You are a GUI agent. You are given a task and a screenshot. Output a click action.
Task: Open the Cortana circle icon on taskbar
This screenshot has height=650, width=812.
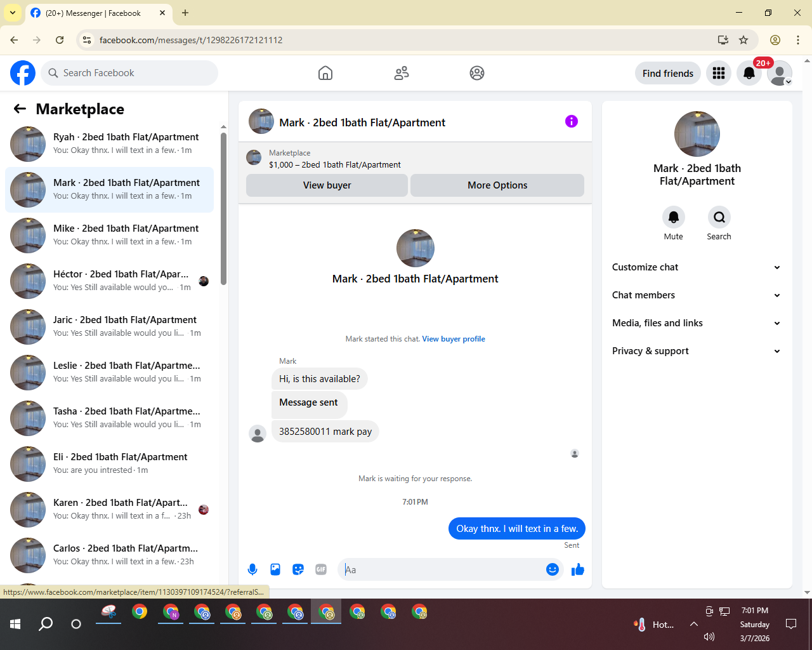click(76, 624)
